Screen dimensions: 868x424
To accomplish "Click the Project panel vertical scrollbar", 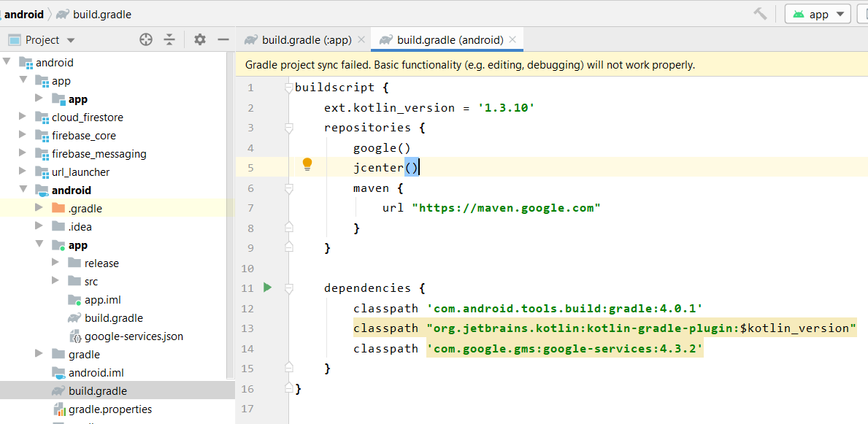I will pos(230,216).
